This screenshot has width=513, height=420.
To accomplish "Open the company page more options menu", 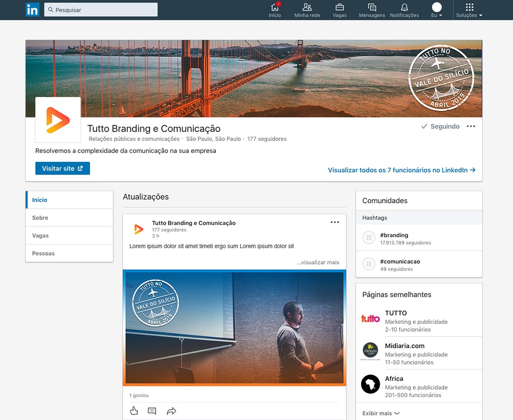I will 471,126.
